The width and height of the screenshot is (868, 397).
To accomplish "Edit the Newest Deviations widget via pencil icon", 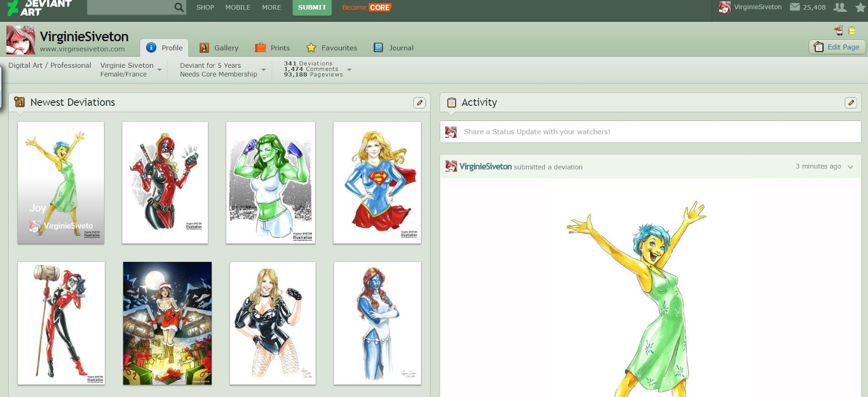I will (x=419, y=103).
